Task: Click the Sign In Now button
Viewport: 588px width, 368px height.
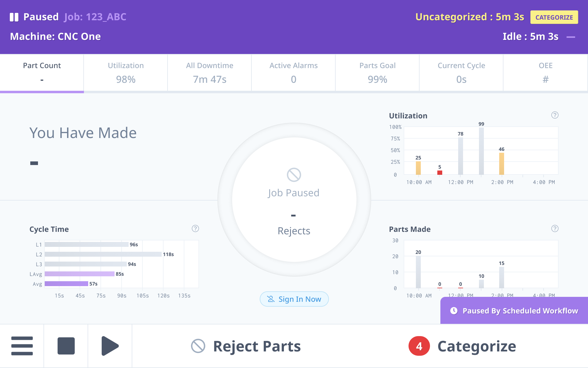Action: tap(294, 299)
